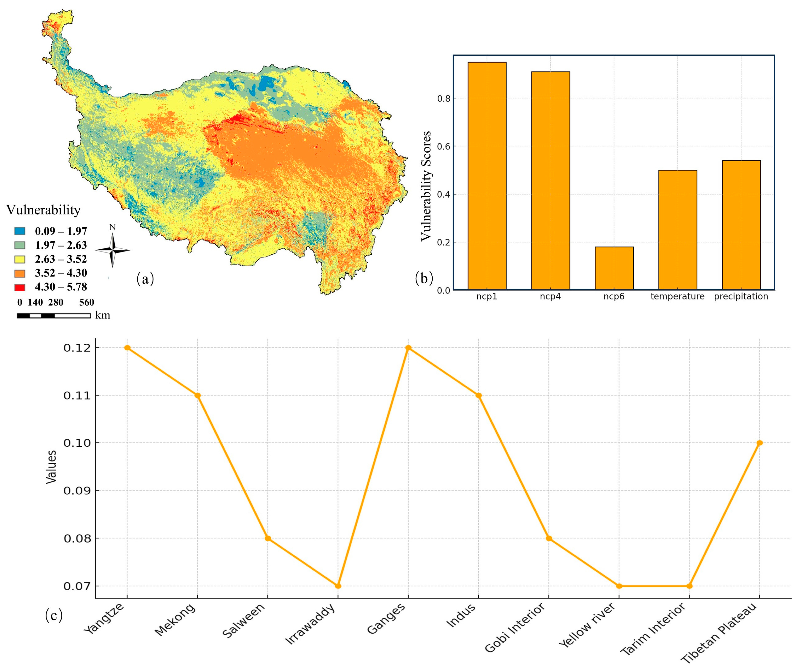Click the short ncp6 bar
The height and width of the screenshot is (672, 799).
tap(614, 268)
